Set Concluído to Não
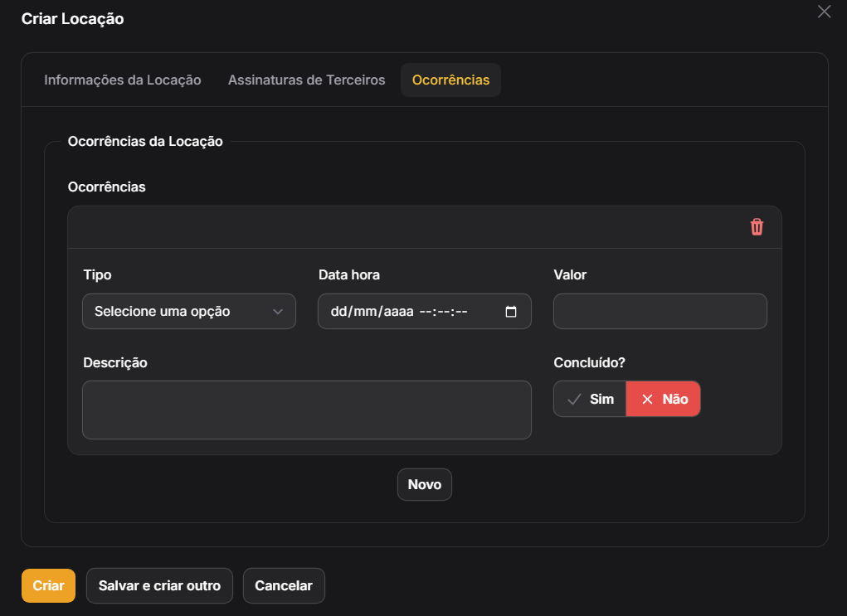The image size is (847, 616). [x=664, y=399]
